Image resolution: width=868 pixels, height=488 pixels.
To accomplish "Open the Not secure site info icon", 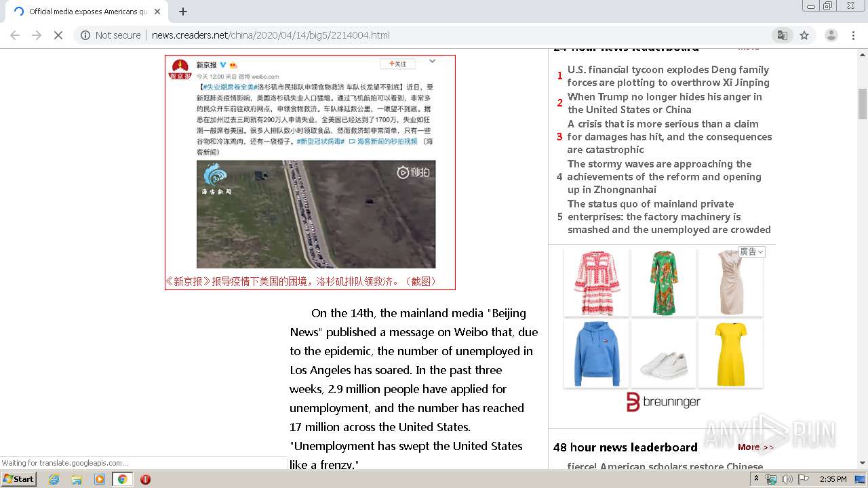I will [85, 35].
